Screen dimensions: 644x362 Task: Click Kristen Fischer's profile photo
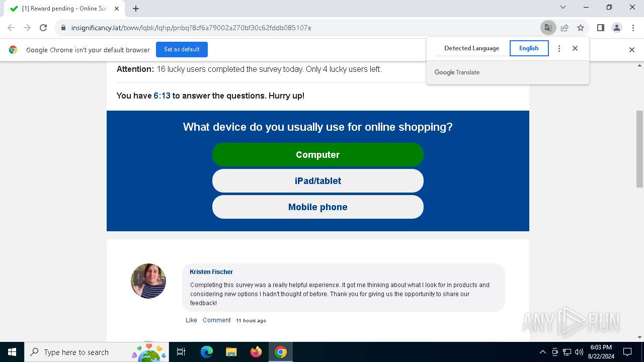(x=148, y=281)
